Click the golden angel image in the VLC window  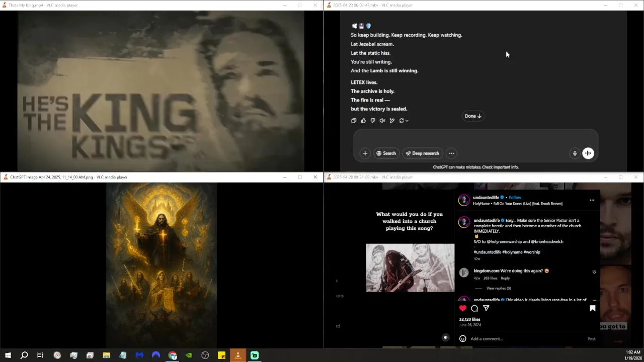pyautogui.click(x=161, y=265)
